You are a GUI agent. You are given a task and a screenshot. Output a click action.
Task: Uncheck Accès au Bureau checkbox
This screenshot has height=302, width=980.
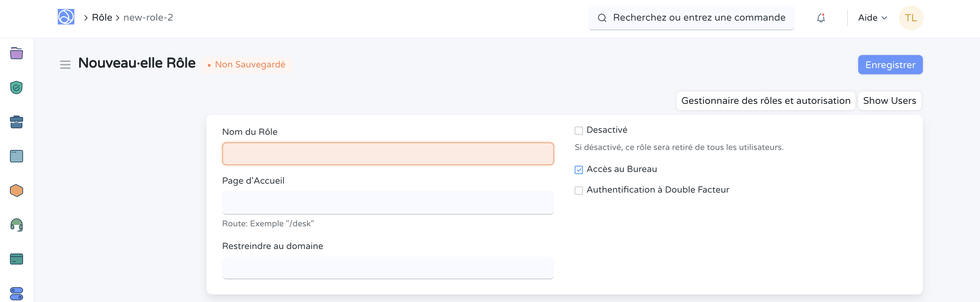(x=578, y=170)
